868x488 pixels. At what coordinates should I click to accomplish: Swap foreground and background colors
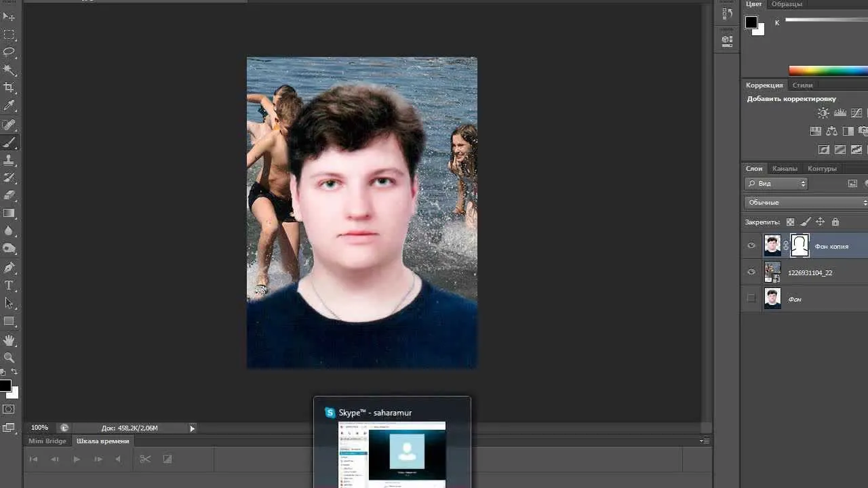[14, 372]
